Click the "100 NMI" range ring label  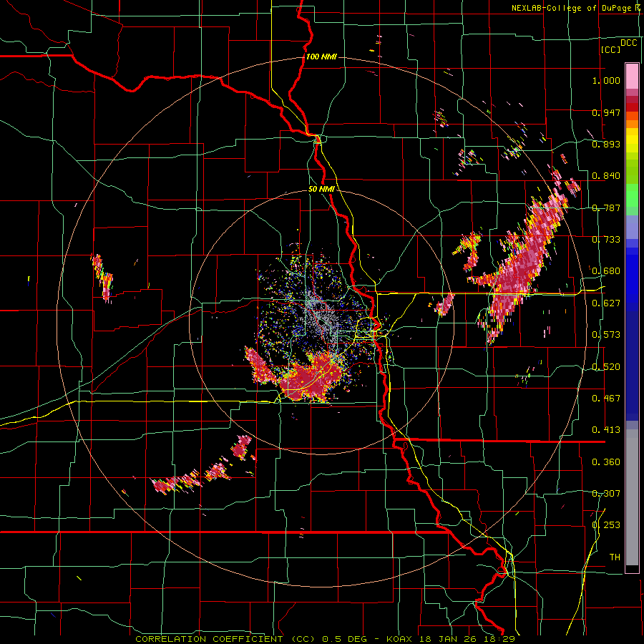coord(321,57)
